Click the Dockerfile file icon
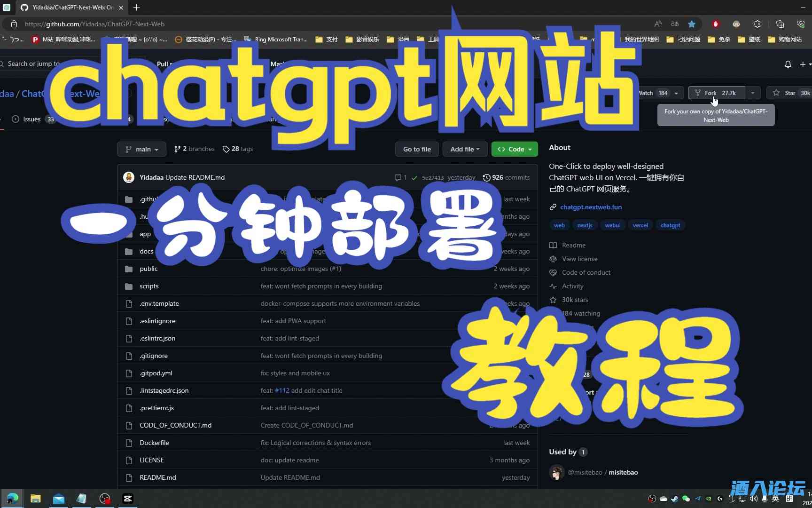Screen dimensions: 812x508 click(129, 443)
